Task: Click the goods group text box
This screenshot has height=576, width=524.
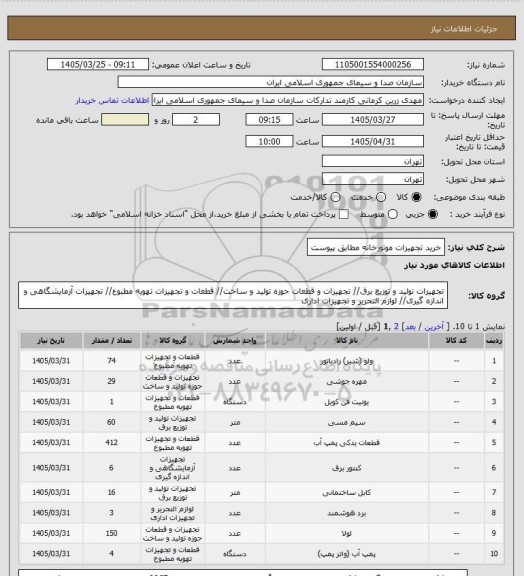Action: (x=233, y=296)
